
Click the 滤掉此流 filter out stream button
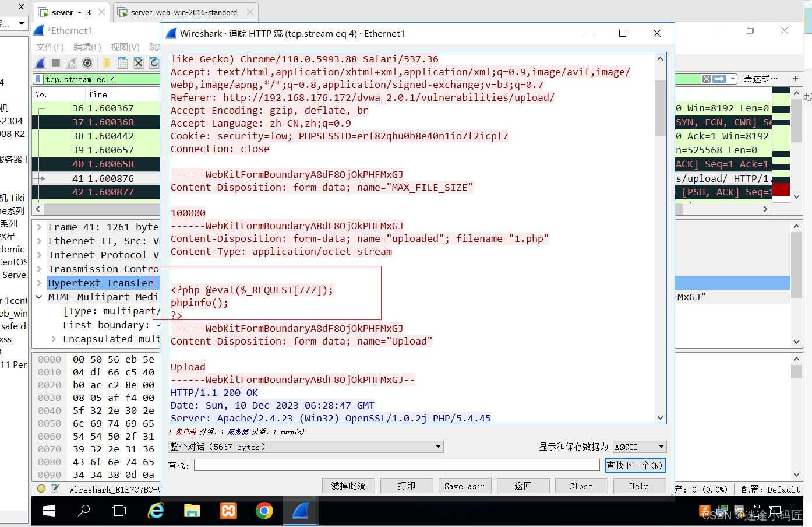(348, 486)
